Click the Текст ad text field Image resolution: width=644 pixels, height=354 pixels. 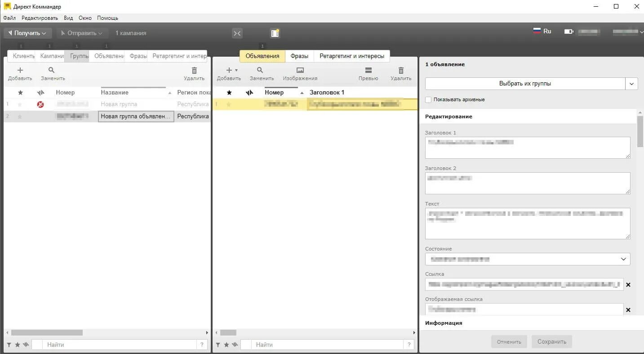pos(528,223)
